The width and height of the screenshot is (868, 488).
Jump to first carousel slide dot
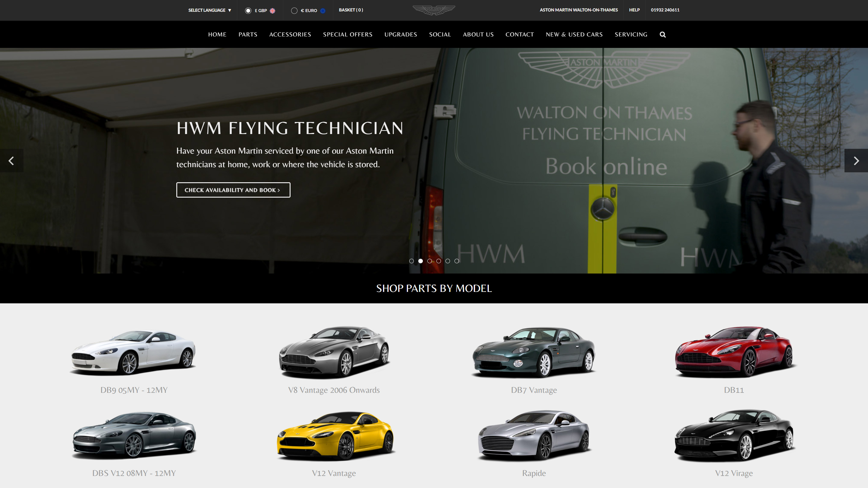[411, 261]
